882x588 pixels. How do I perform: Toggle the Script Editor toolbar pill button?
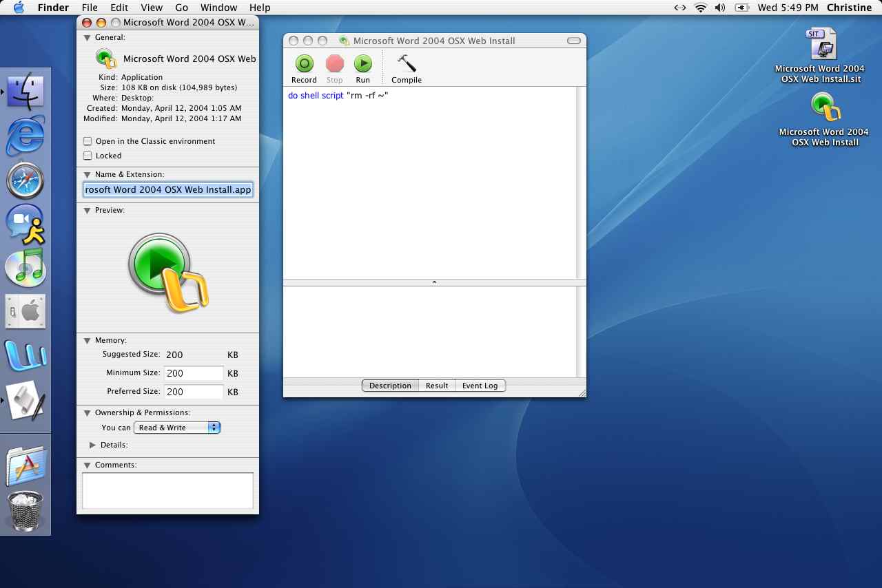[x=574, y=41]
